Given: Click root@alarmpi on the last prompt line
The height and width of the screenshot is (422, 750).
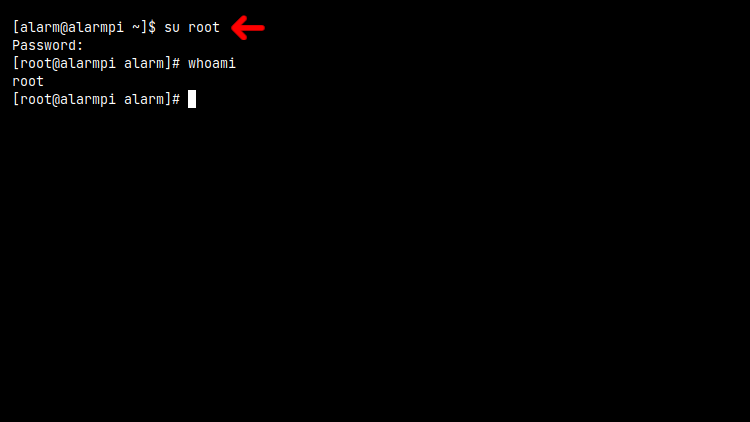Looking at the screenshot, I should [68, 99].
